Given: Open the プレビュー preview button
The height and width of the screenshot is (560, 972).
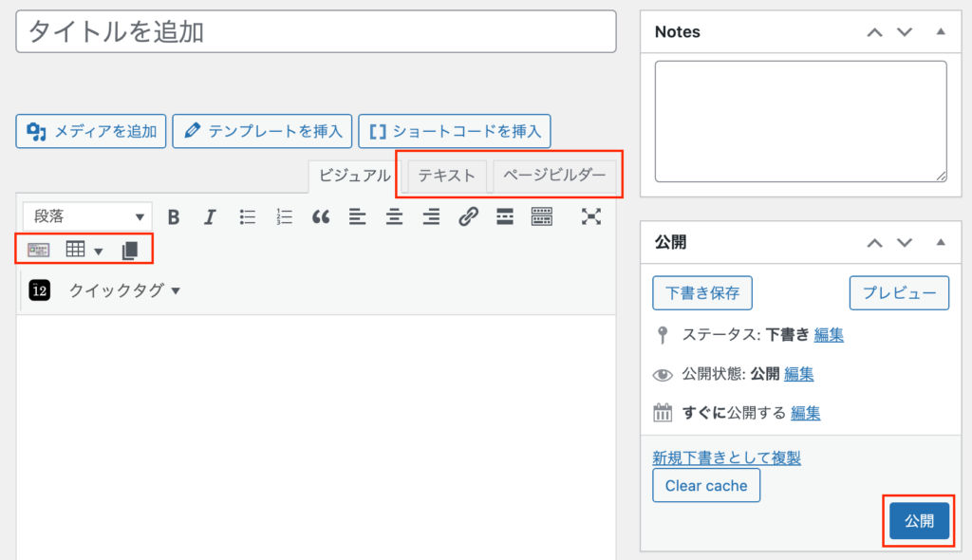Looking at the screenshot, I should click(899, 292).
